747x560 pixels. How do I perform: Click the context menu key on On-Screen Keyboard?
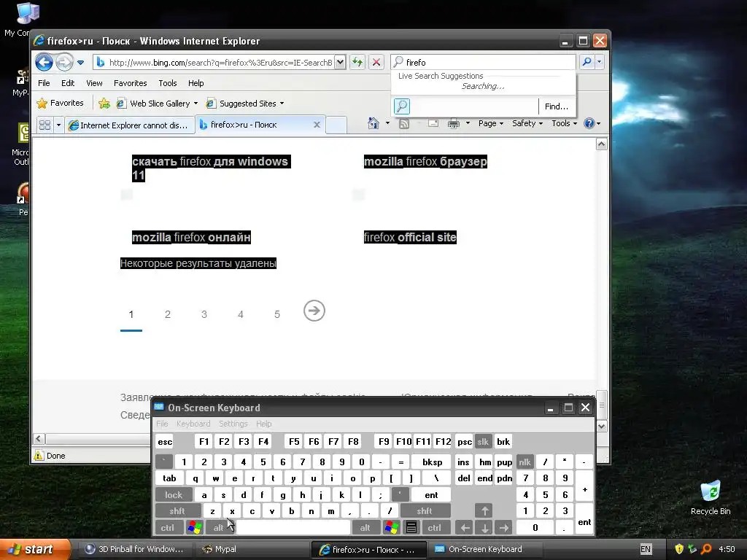point(411,528)
